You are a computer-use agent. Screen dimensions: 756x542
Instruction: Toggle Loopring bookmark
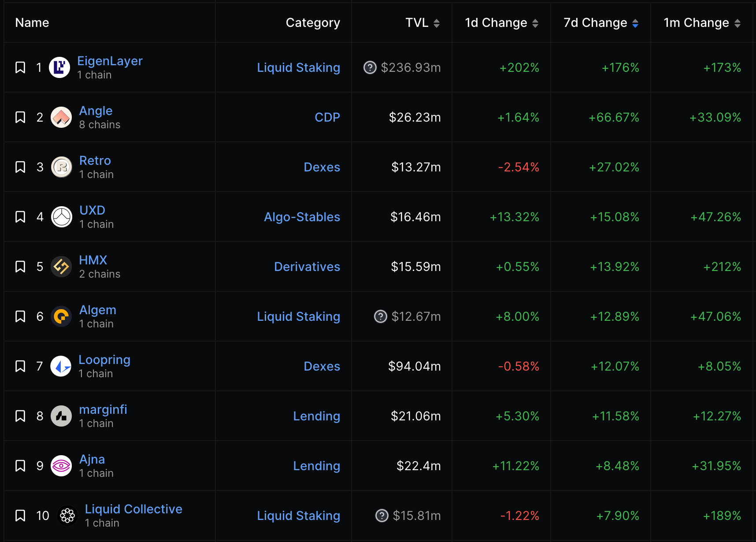click(20, 366)
